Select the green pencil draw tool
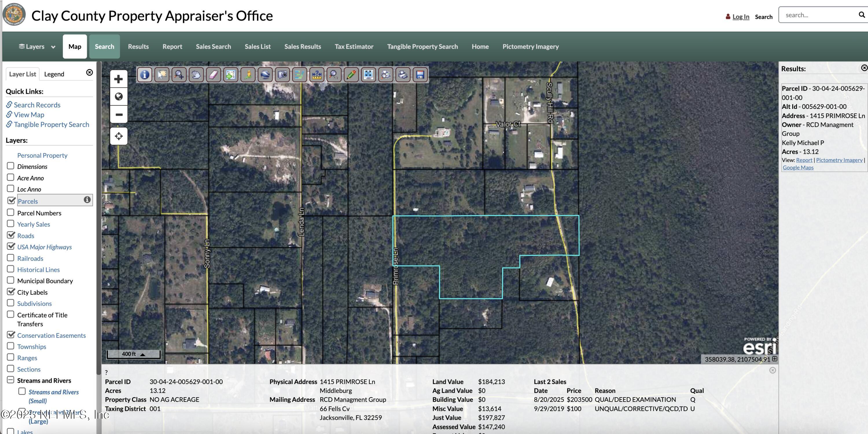 pyautogui.click(x=351, y=74)
